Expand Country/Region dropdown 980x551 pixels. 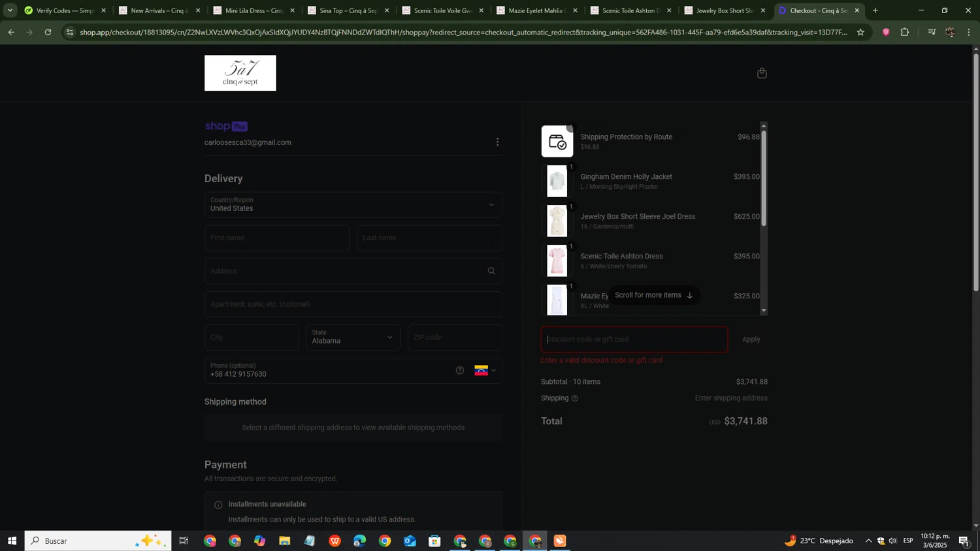click(353, 205)
